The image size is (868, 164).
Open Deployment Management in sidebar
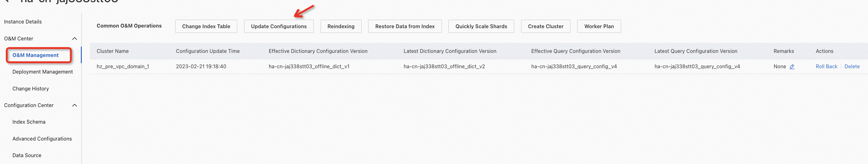click(42, 72)
